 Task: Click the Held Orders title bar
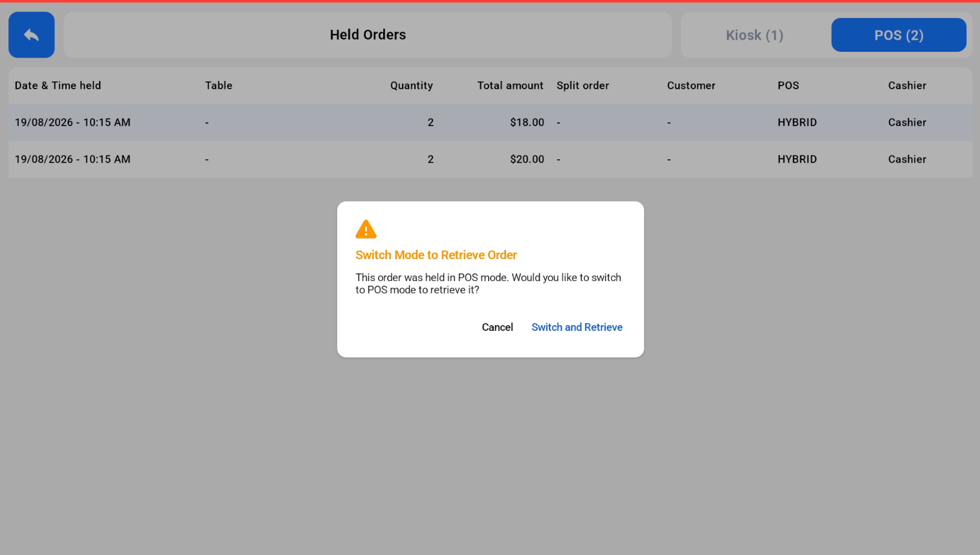point(368,35)
